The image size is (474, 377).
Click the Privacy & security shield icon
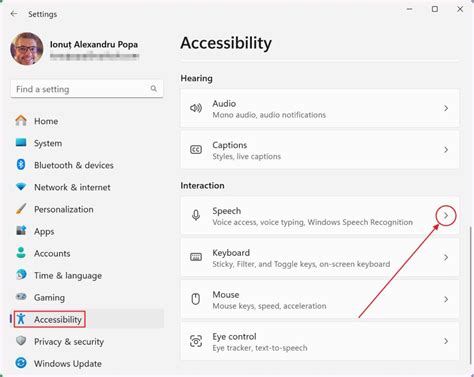point(21,341)
